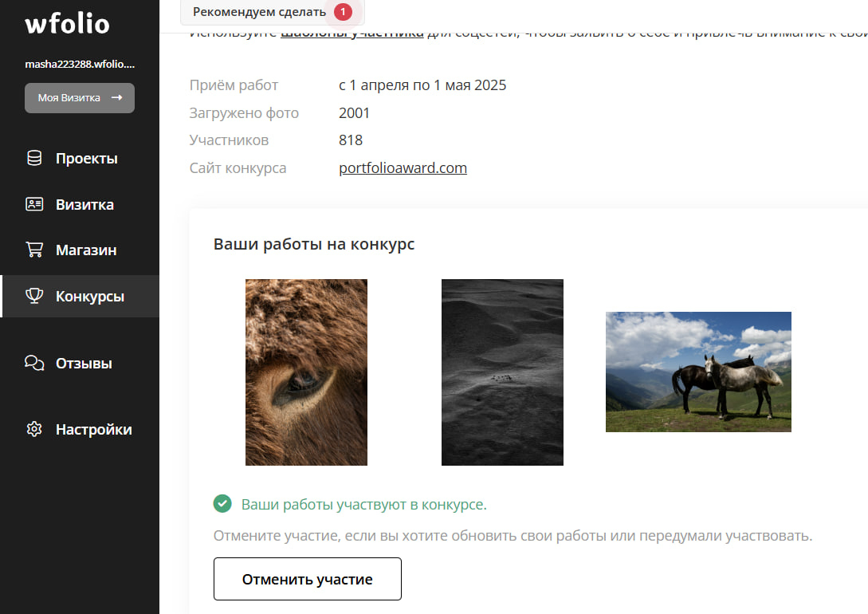Open the black and white dunes photo
The image size is (868, 614).
pyautogui.click(x=502, y=372)
